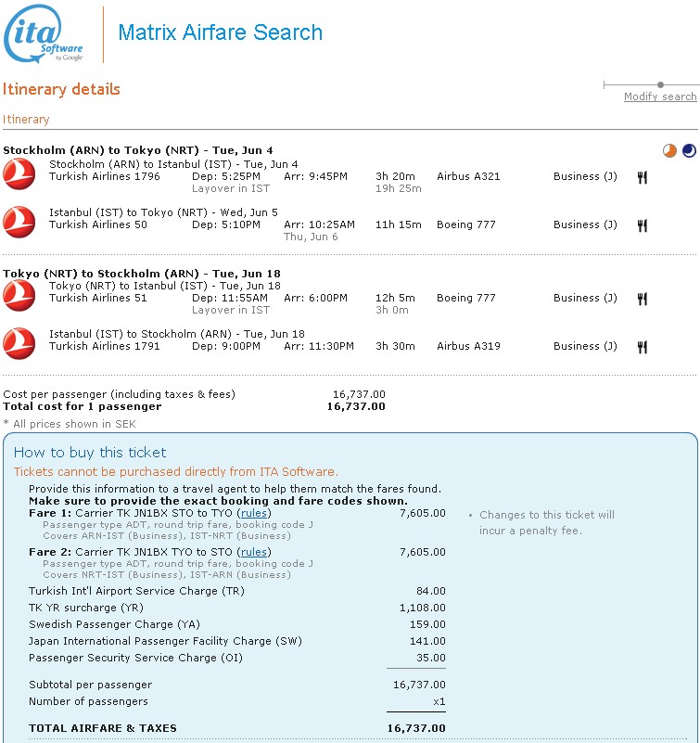
Task: Click the Itinerary details heading
Action: point(61,90)
